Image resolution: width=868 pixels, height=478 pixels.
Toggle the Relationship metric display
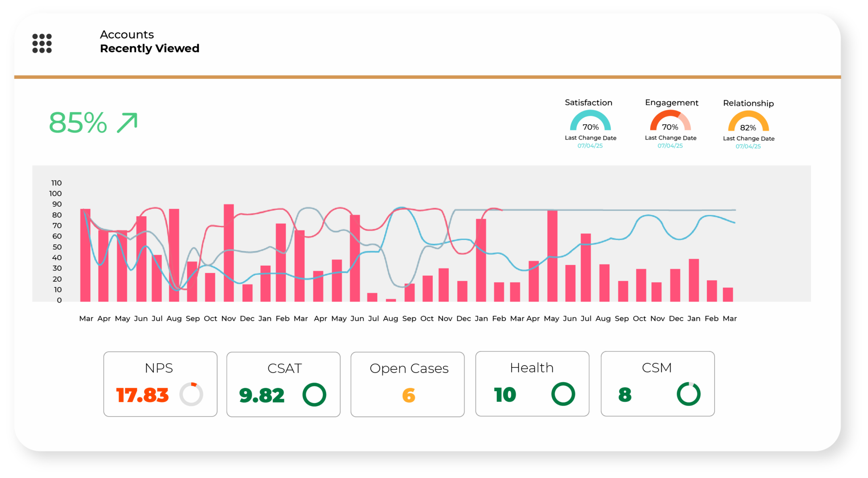(748, 103)
